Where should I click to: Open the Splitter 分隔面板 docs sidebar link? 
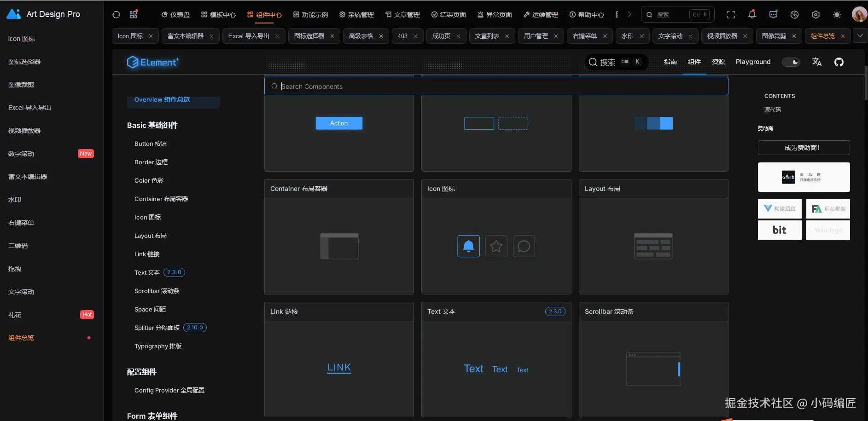[157, 328]
